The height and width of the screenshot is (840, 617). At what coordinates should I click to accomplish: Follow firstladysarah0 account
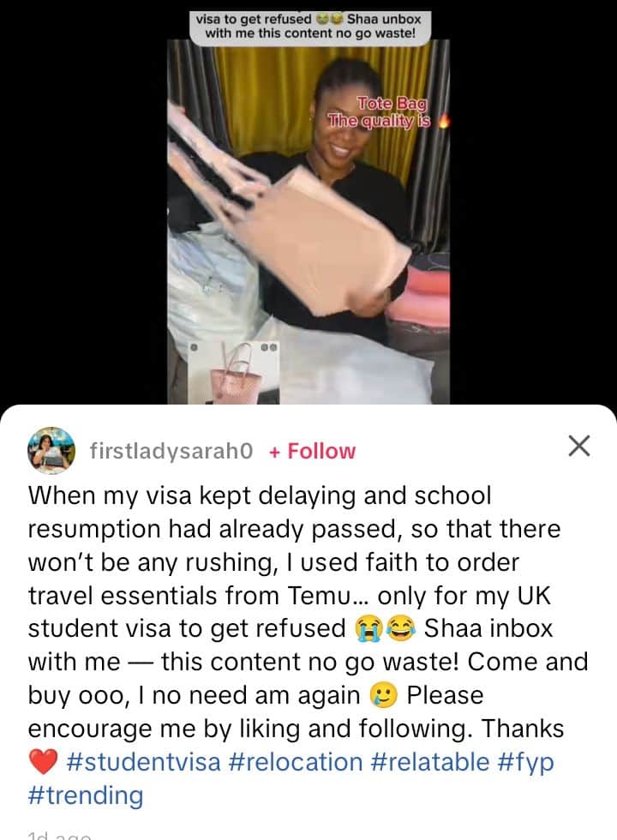click(313, 451)
